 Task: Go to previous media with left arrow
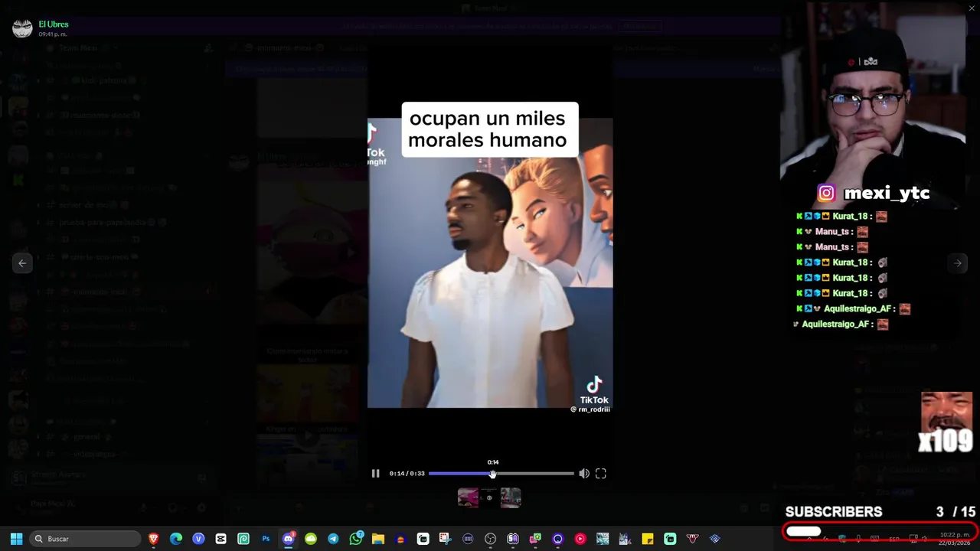pos(22,263)
